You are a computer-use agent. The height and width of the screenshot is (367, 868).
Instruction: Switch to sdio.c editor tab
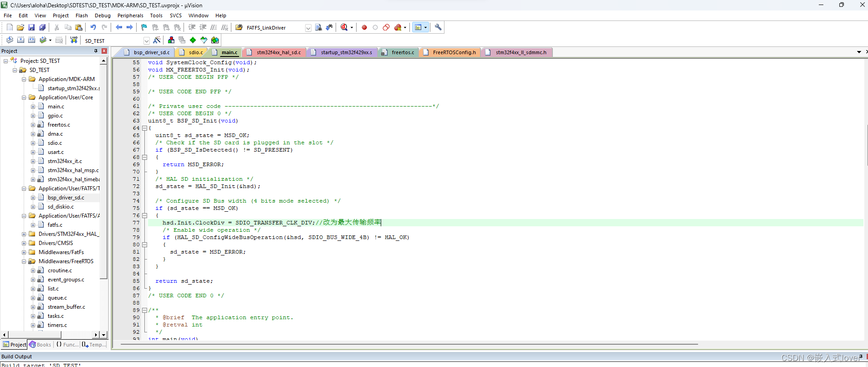[x=191, y=52]
